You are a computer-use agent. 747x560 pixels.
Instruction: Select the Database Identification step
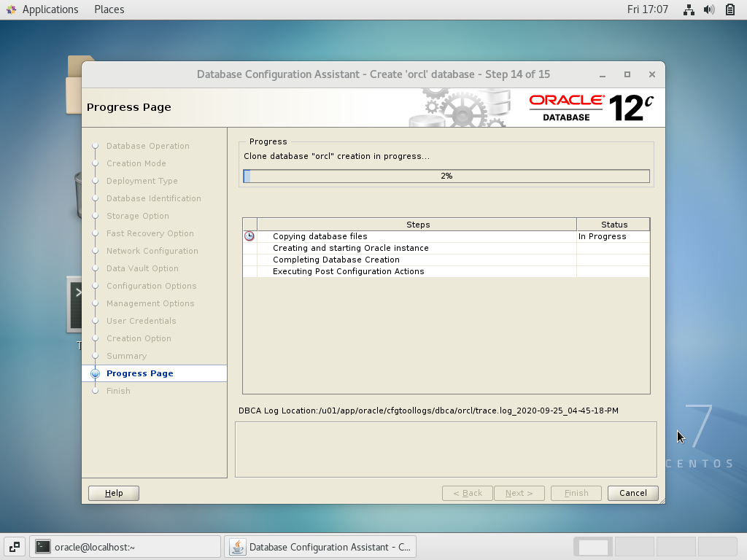(153, 198)
